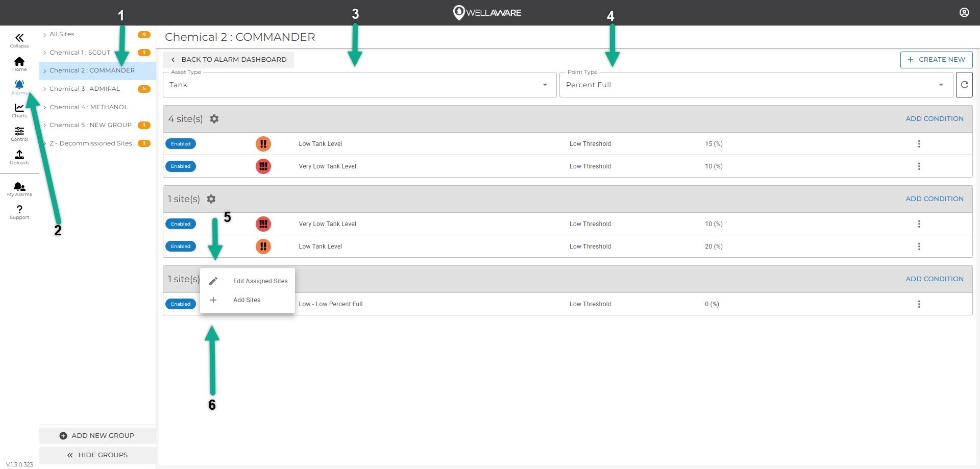Screen dimensions: 980x469
Task: Add condition to 4 site(s) group
Action: click(935, 118)
